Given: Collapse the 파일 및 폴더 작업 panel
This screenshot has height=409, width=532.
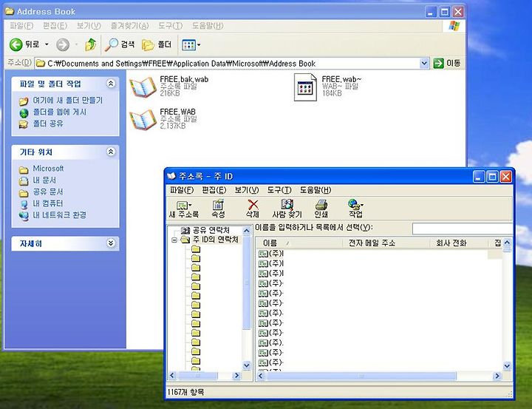Looking at the screenshot, I should (x=111, y=84).
